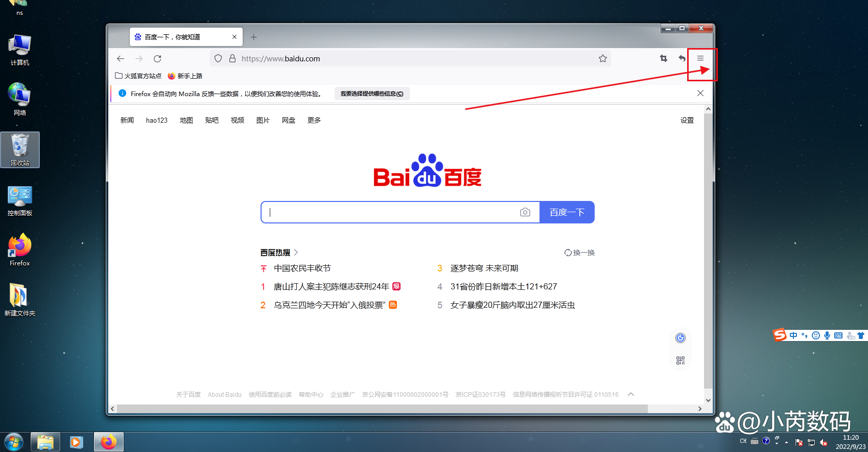The height and width of the screenshot is (452, 868).
Task: Select 网络 desktop icon
Action: tap(20, 99)
